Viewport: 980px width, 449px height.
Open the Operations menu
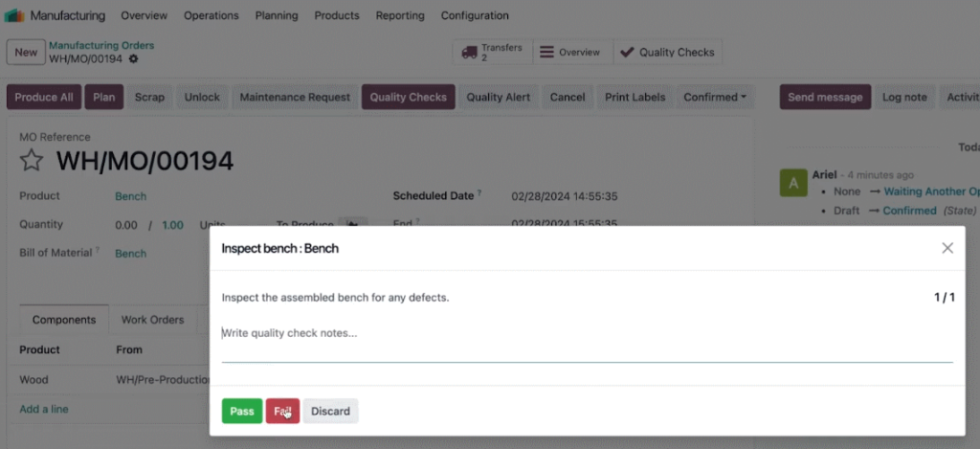coord(212,15)
